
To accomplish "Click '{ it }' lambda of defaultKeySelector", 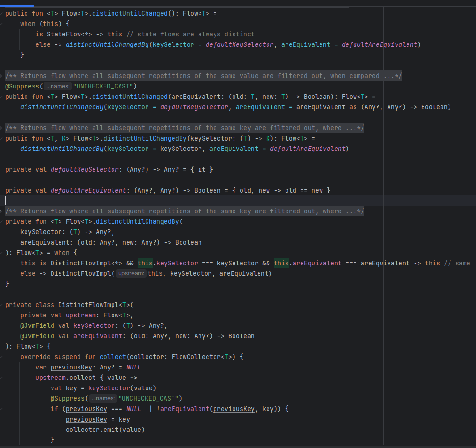I will 201,169.
